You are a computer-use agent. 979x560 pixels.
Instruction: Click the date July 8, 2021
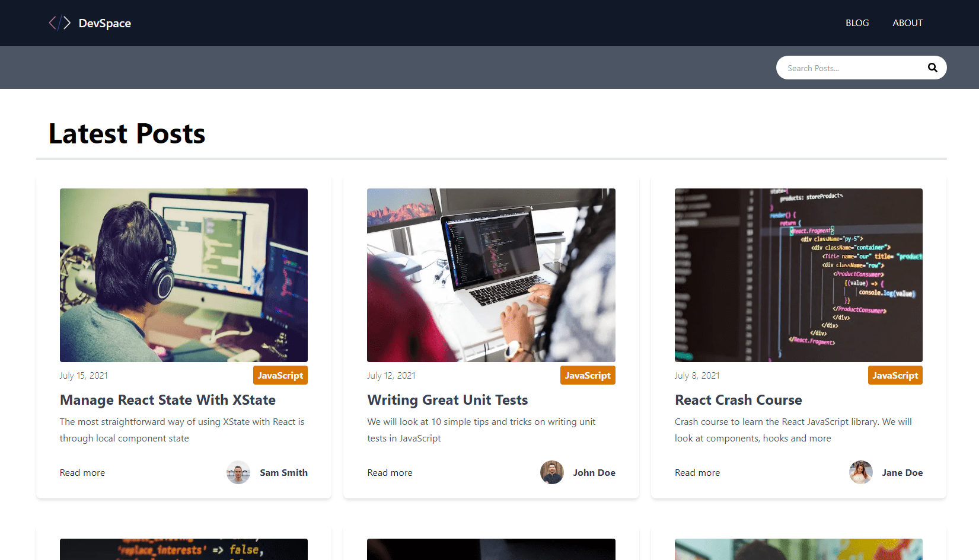(x=697, y=376)
